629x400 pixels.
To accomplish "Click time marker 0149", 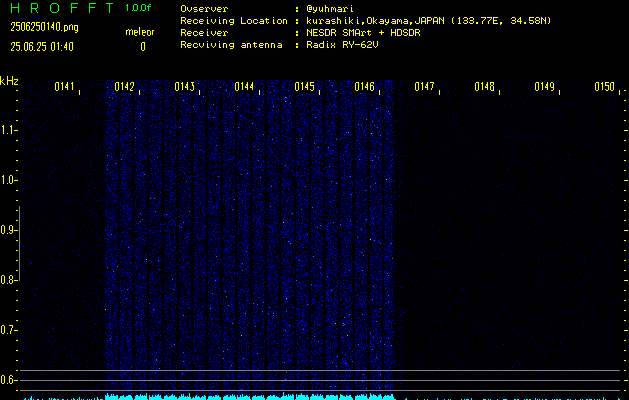I will point(544,86).
